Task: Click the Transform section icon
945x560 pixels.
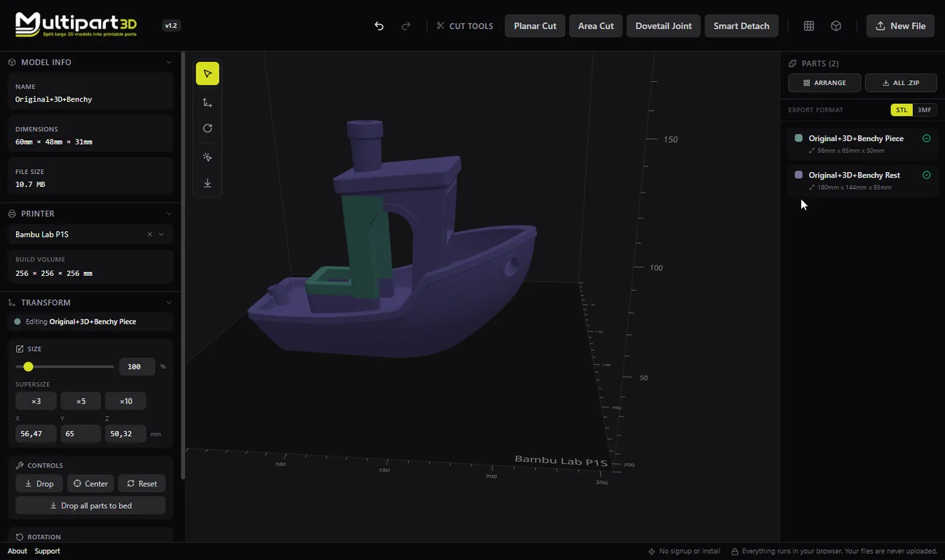Action: click(x=12, y=302)
